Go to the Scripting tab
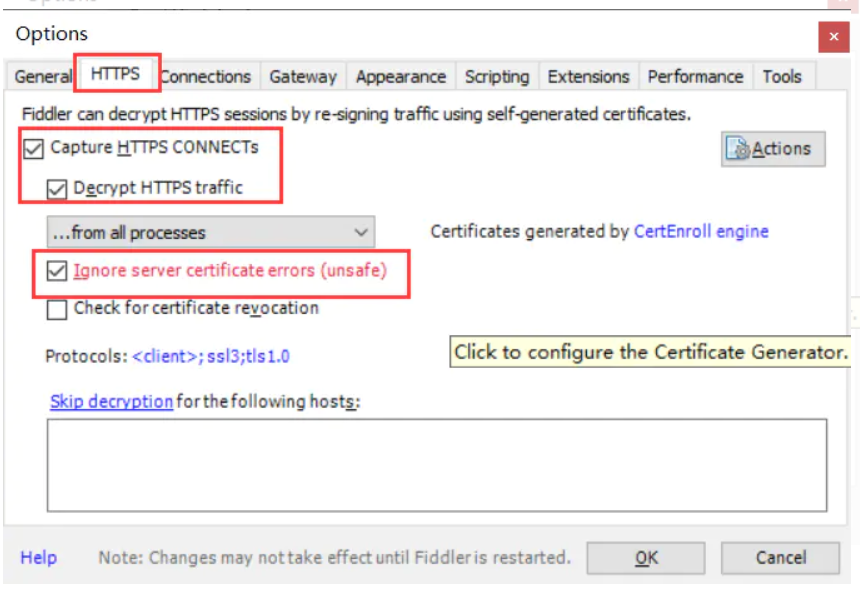Image resolution: width=867 pixels, height=594 pixels. (497, 76)
